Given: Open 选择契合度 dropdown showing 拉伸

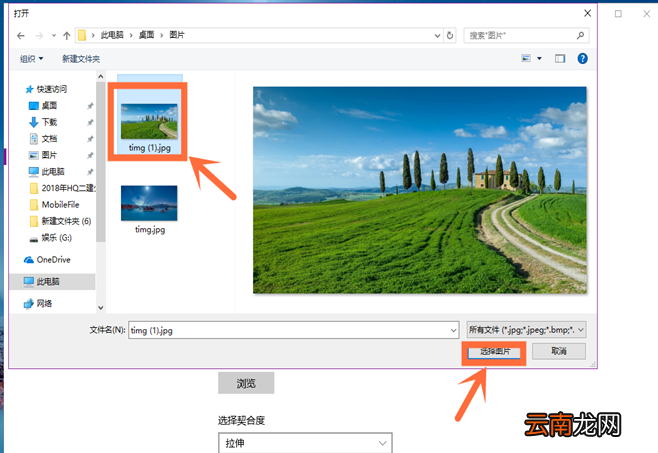Looking at the screenshot, I should coord(306,443).
